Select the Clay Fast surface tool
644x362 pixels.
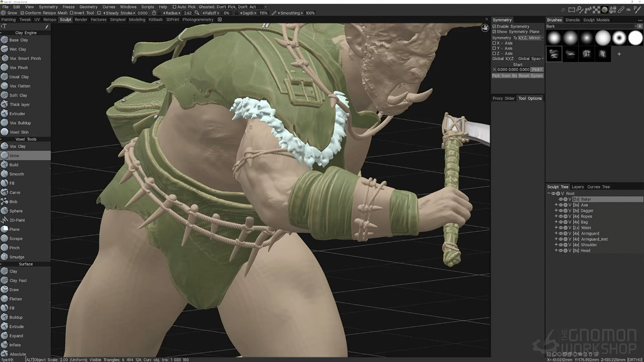point(18,281)
